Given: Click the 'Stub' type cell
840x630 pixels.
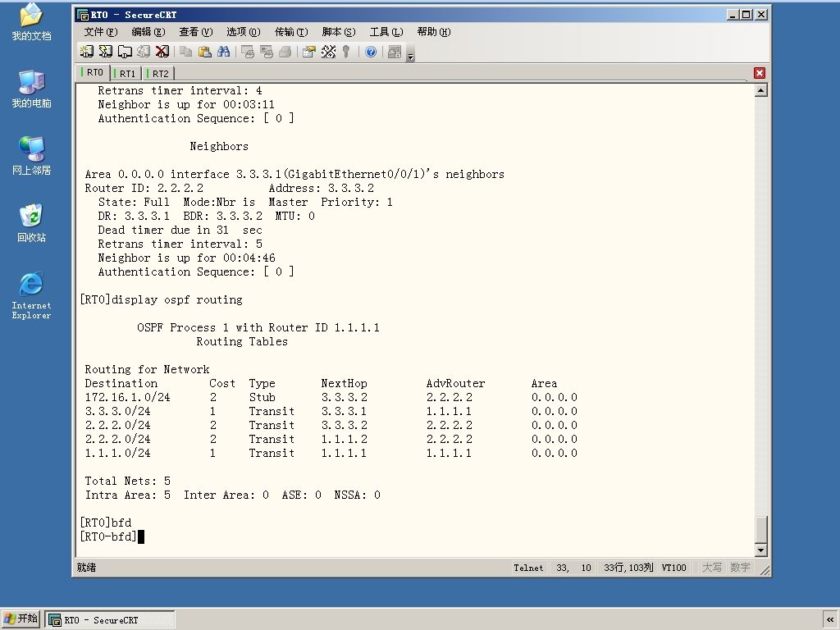Looking at the screenshot, I should tap(262, 397).
